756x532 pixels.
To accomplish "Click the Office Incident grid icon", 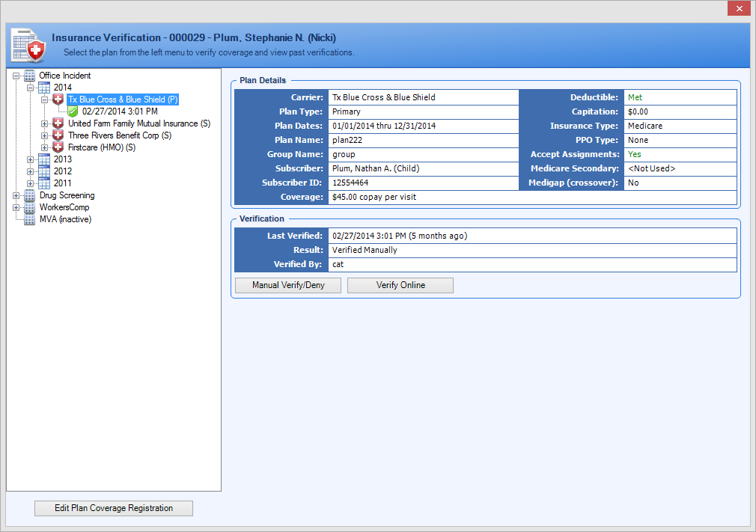I will (x=30, y=76).
